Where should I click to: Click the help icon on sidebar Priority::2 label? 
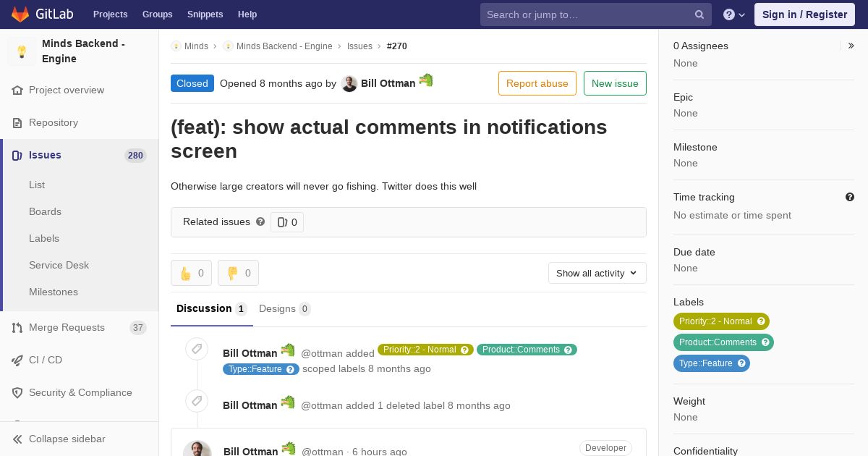pos(761,321)
